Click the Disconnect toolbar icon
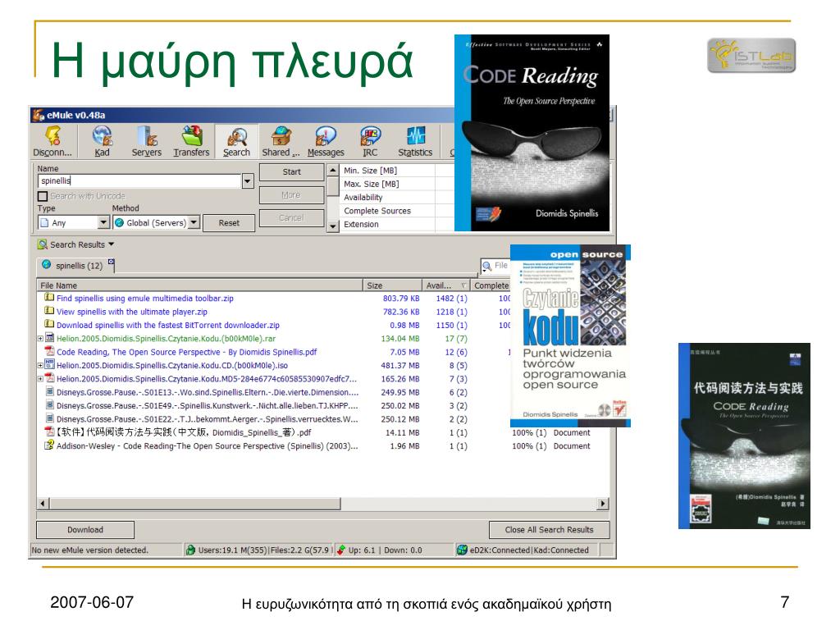840x630 pixels. (x=52, y=141)
